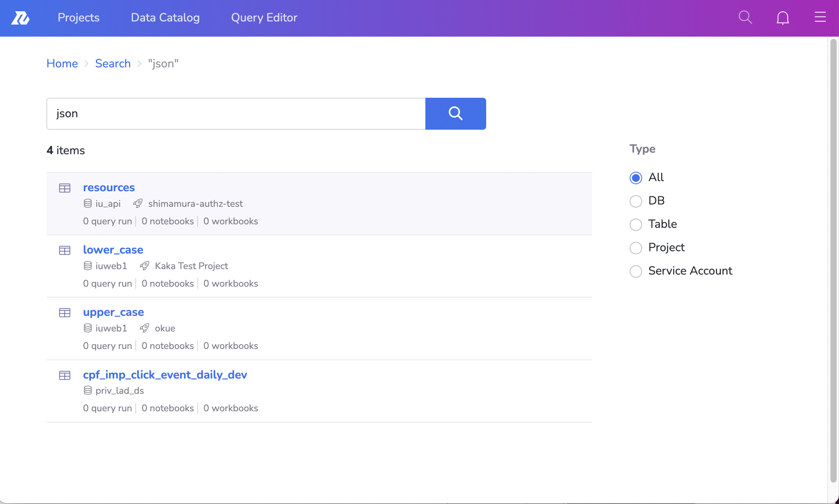Screen dimensions: 839x504
Task: Open the upper_case table link
Action: pyautogui.click(x=113, y=312)
